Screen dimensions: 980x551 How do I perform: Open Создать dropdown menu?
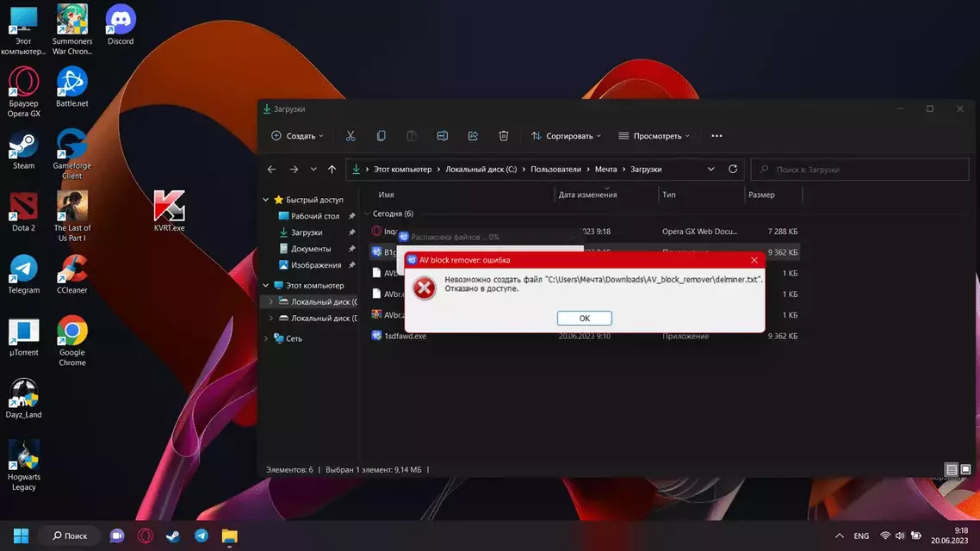pos(297,135)
